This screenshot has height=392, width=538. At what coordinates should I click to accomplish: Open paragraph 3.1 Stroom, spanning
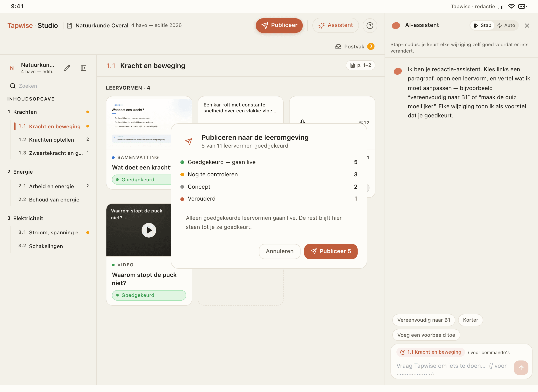(x=51, y=233)
